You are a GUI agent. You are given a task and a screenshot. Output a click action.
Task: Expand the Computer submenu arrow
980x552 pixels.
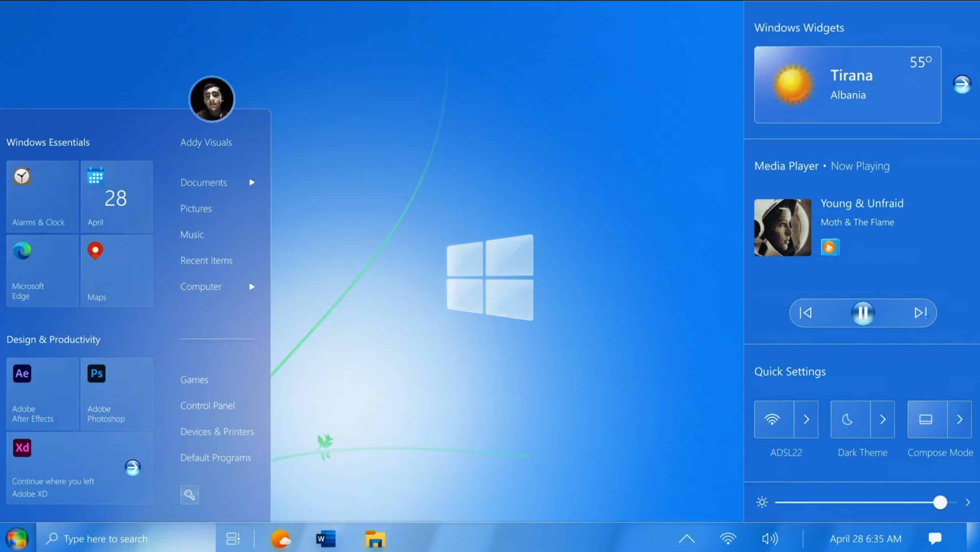pyautogui.click(x=252, y=287)
